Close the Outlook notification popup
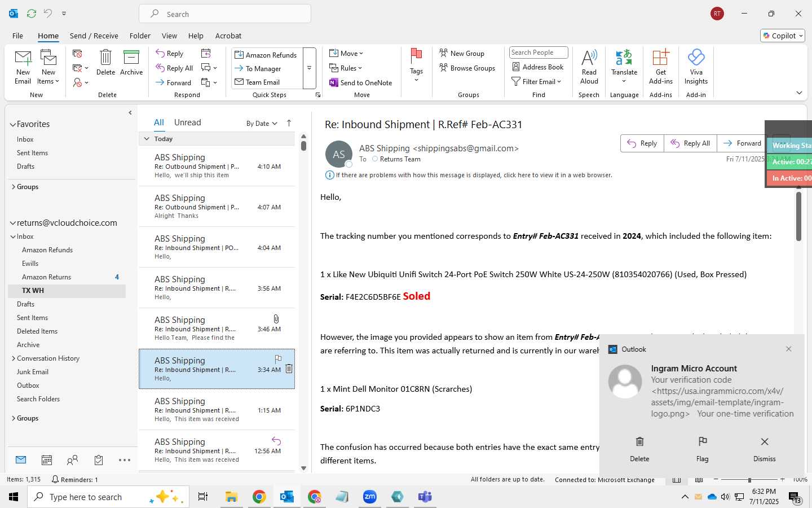This screenshot has height=508, width=812. tap(789, 349)
